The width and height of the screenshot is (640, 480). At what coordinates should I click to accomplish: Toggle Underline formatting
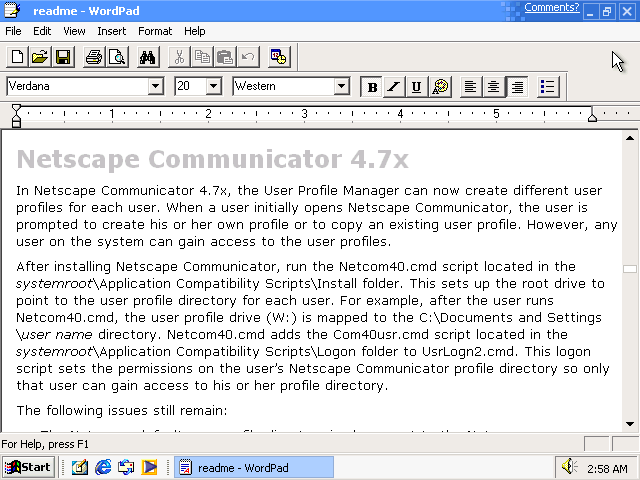tap(417, 87)
